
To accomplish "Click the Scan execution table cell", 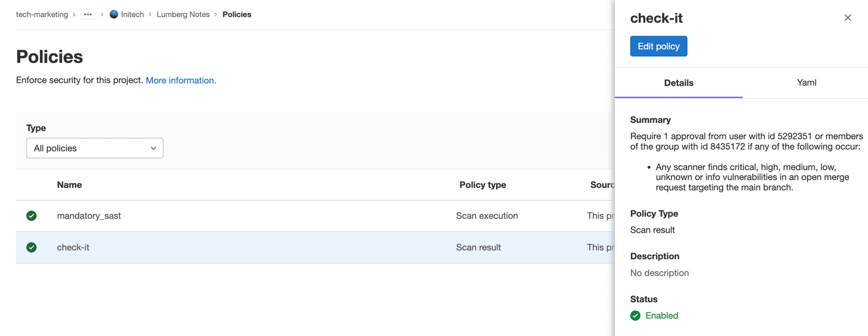I will click(487, 216).
